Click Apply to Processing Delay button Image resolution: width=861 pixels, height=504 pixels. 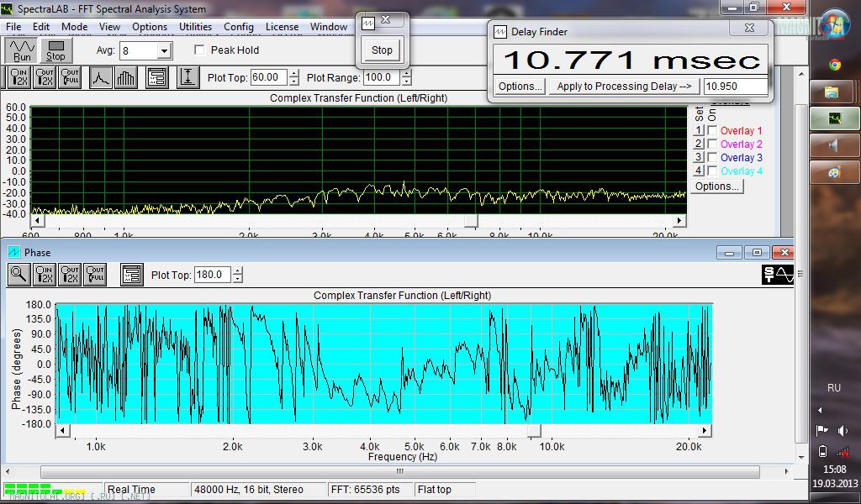(624, 87)
